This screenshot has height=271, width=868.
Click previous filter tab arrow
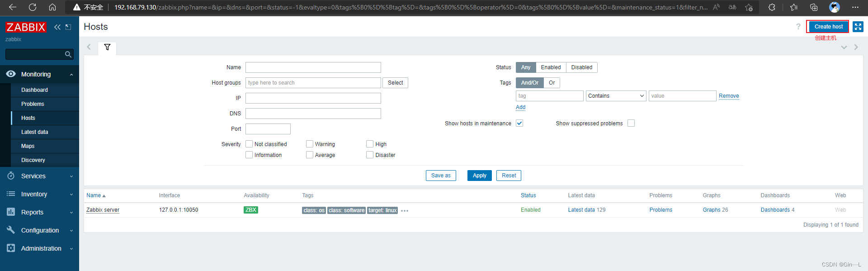tap(89, 47)
